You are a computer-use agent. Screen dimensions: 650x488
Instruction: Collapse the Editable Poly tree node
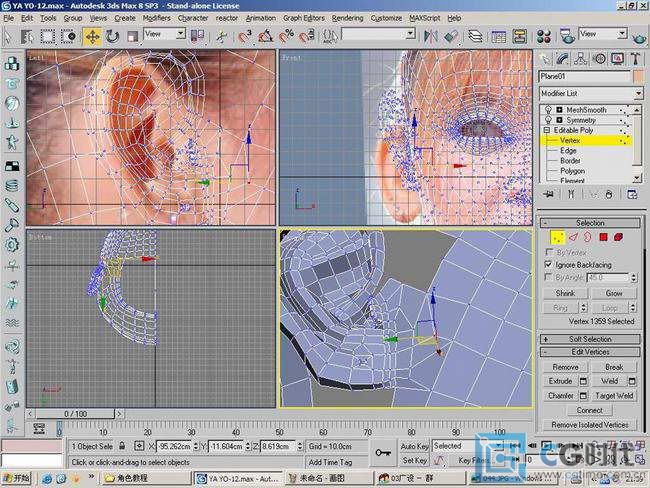pyautogui.click(x=546, y=130)
